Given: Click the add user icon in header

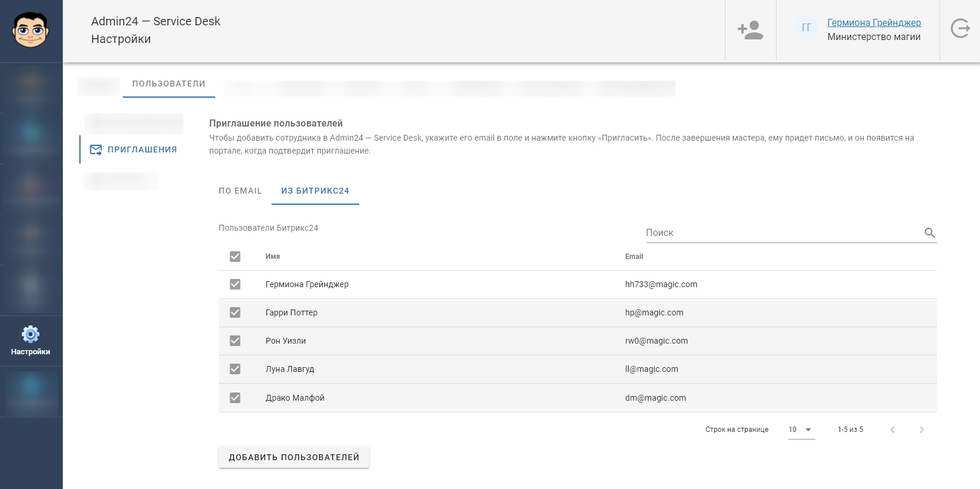Looking at the screenshot, I should click(750, 30).
